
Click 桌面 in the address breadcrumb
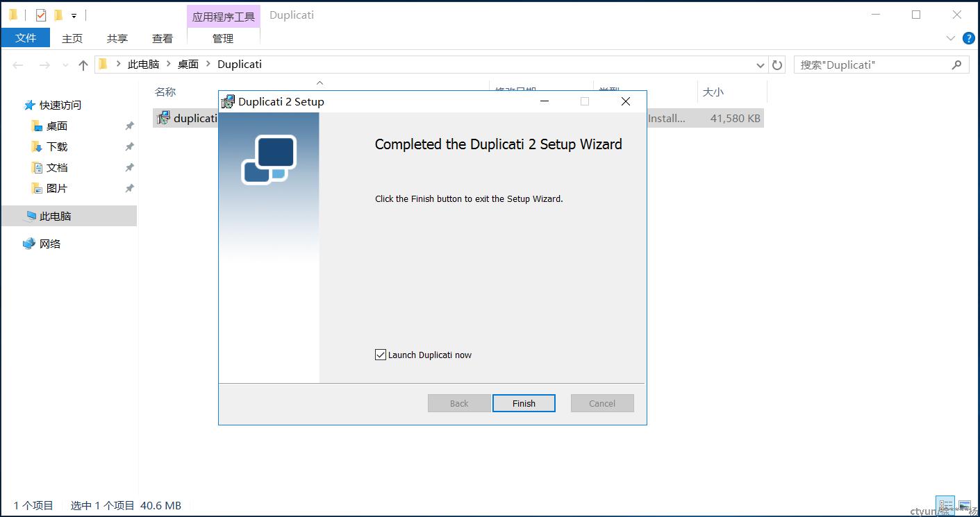(x=188, y=64)
